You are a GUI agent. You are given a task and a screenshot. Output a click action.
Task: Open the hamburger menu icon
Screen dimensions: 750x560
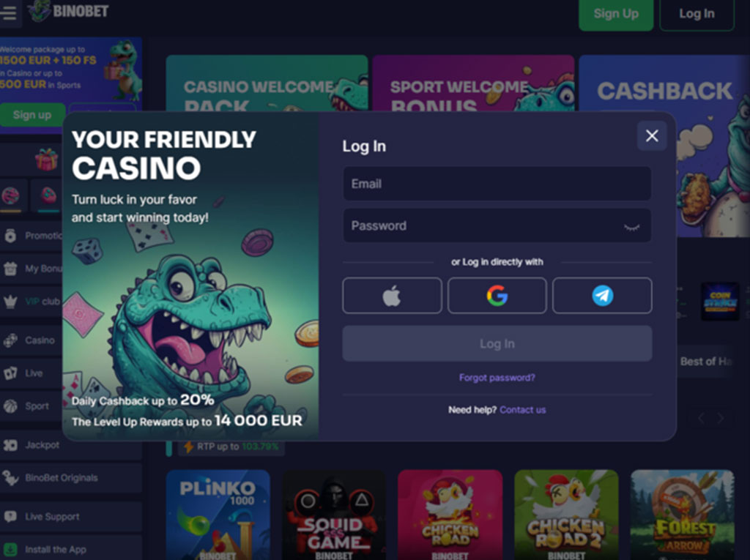click(x=9, y=13)
